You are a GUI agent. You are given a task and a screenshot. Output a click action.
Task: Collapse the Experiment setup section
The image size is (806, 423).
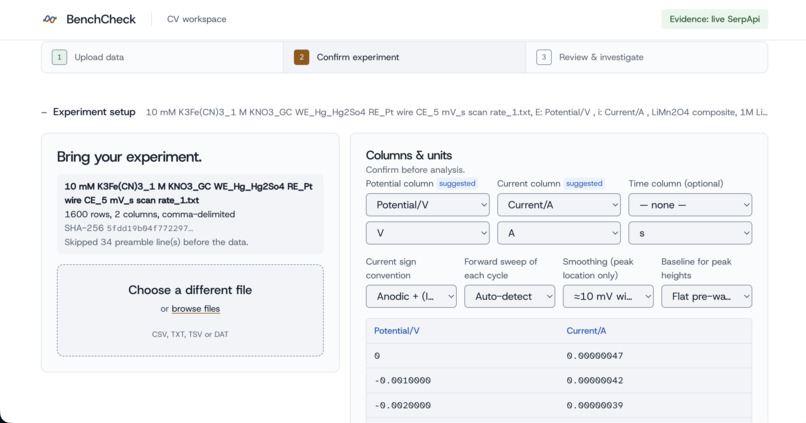pyautogui.click(x=88, y=112)
